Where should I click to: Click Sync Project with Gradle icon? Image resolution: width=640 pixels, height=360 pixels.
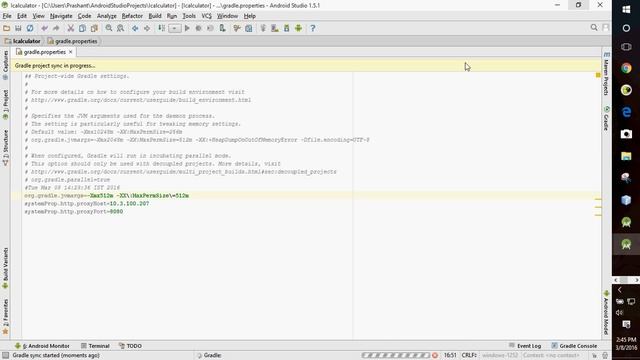coord(263,28)
